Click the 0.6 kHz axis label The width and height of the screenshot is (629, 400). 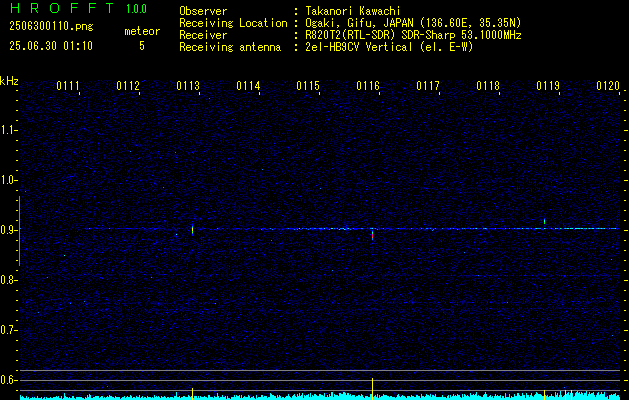(9, 380)
